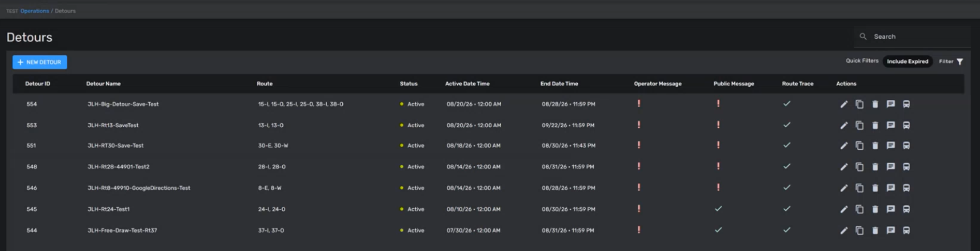Click Active status of detour 548
This screenshot has width=980, height=251.
[412, 167]
